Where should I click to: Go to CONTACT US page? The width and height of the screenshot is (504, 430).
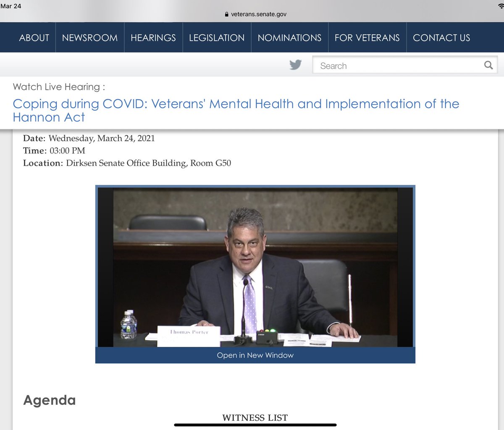(x=441, y=38)
